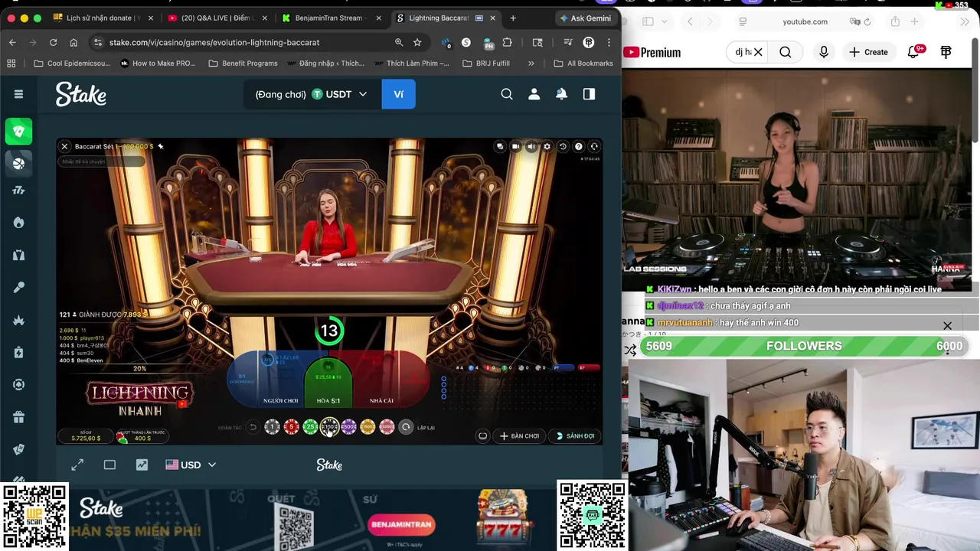980x551 pixels.
Task: Bookmark this page with the star
Action: pos(417,42)
